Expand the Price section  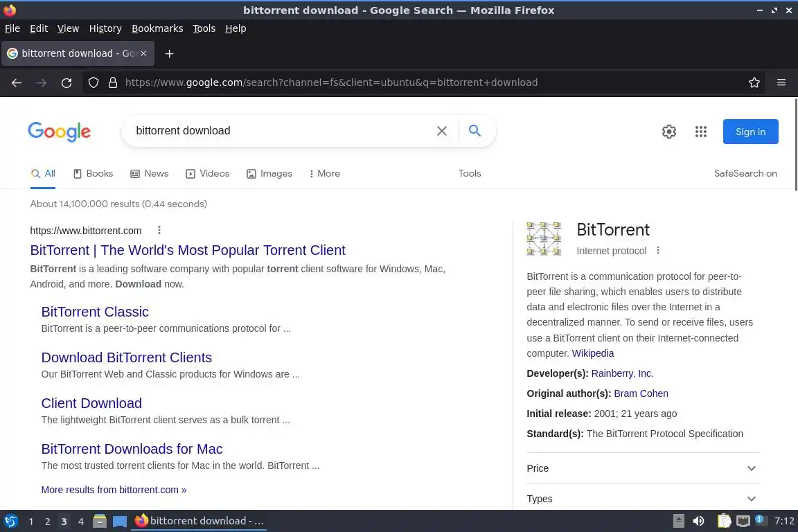642,468
